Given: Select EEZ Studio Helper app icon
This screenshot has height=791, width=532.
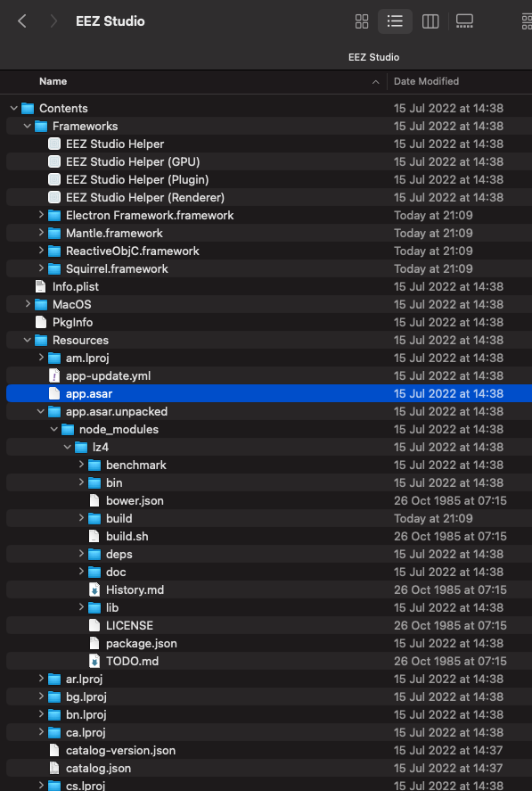Looking at the screenshot, I should pos(54,144).
